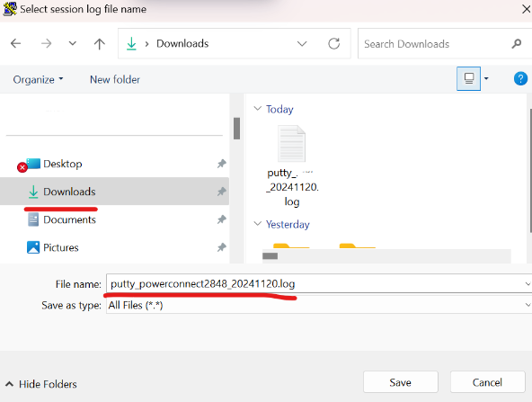Open the Save as type combo box
Screen dimensions: 532x402
pos(319,305)
